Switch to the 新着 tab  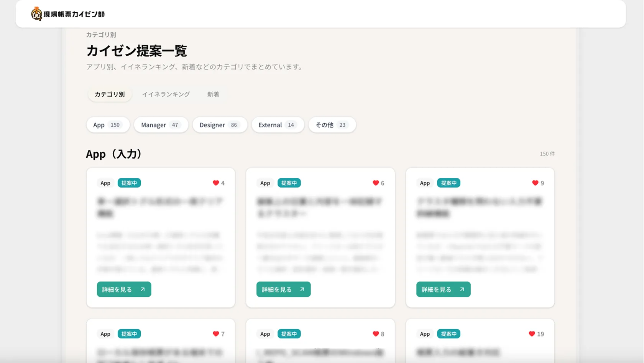(x=213, y=94)
